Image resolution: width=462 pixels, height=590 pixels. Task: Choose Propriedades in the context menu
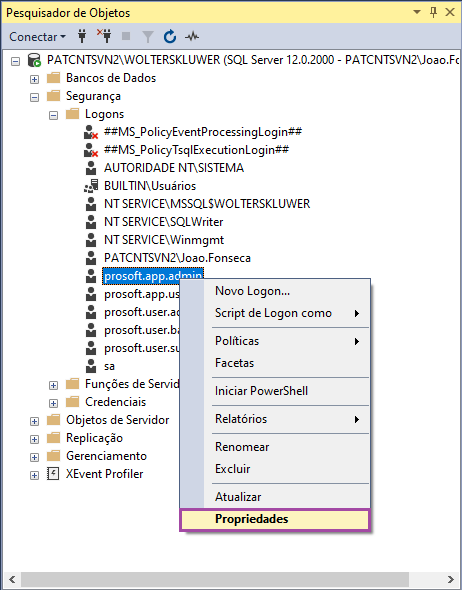tap(275, 519)
